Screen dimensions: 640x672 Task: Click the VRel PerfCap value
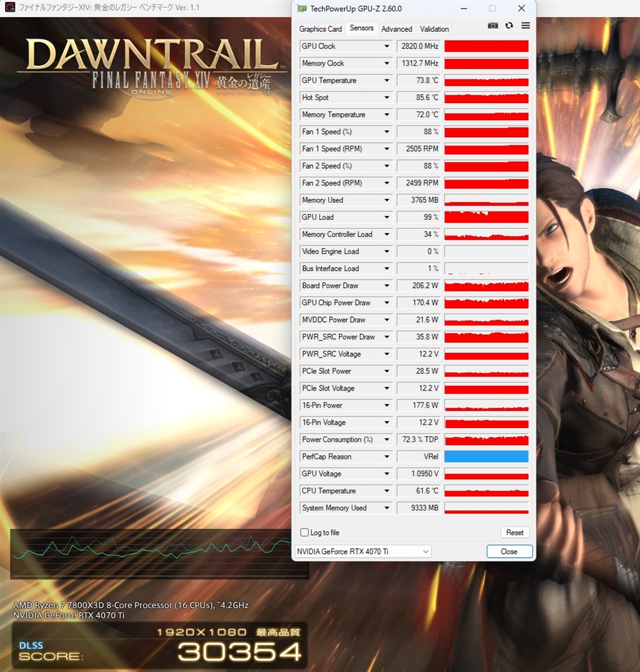pyautogui.click(x=419, y=457)
